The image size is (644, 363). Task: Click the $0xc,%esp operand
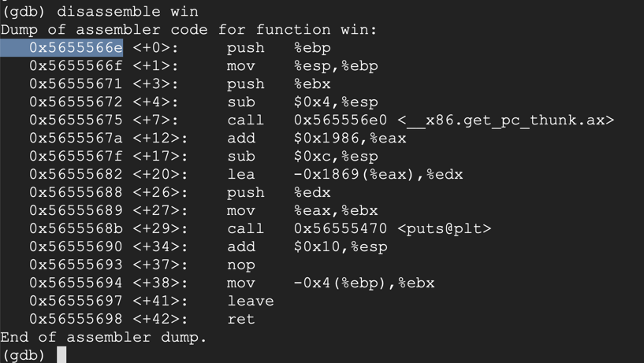[x=336, y=157]
